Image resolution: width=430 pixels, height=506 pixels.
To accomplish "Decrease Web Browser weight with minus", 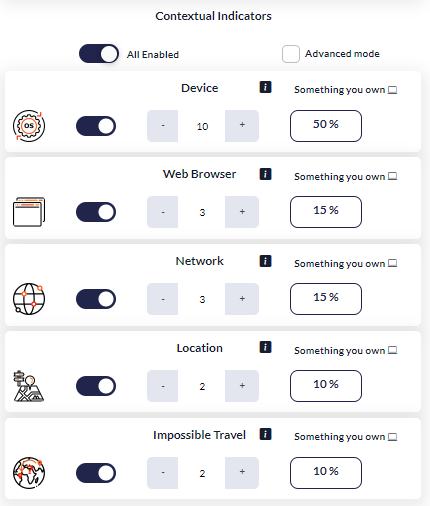I will pyautogui.click(x=163, y=212).
